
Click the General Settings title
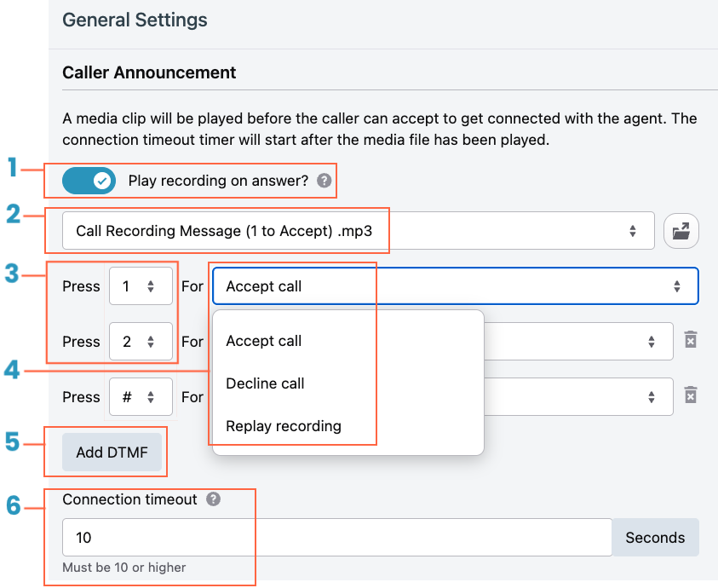[135, 20]
